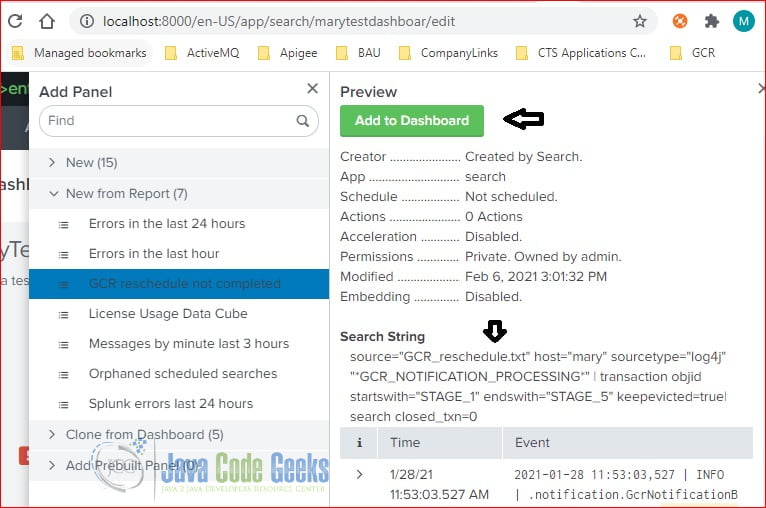Click Add to Dashboard button
Image resolution: width=766 pixels, height=508 pixels.
(412, 121)
